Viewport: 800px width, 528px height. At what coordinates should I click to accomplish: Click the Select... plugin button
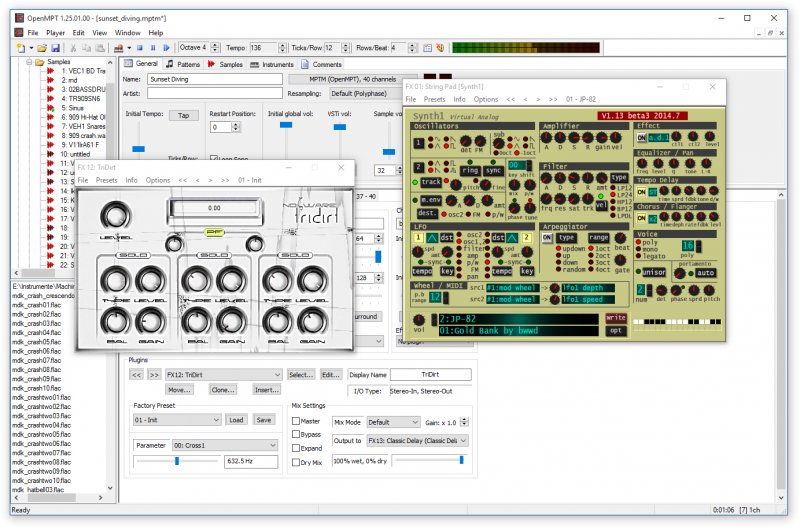click(301, 375)
